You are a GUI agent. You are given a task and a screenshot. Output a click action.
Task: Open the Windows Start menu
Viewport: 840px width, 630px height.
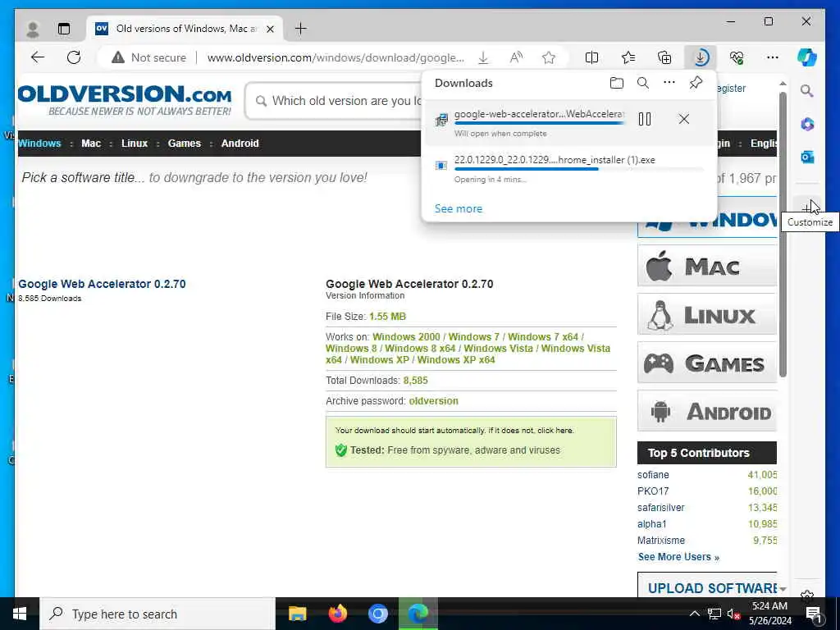[20, 614]
